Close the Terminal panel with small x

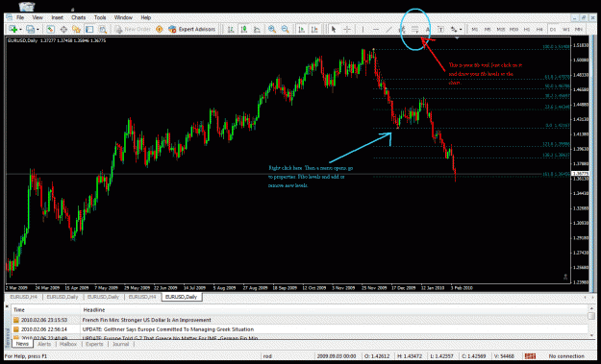[7, 307]
